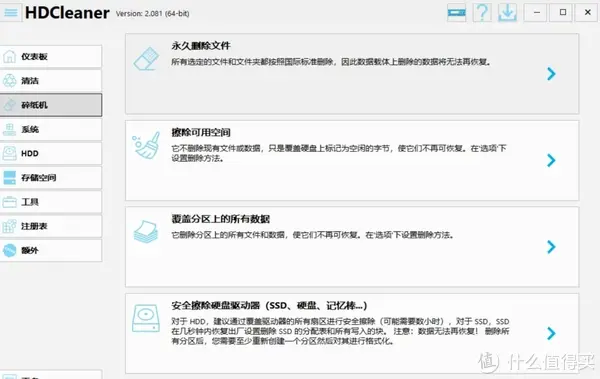This screenshot has height=379, width=600.
Task: Click the description text under 永久删除文件
Action: [x=331, y=62]
